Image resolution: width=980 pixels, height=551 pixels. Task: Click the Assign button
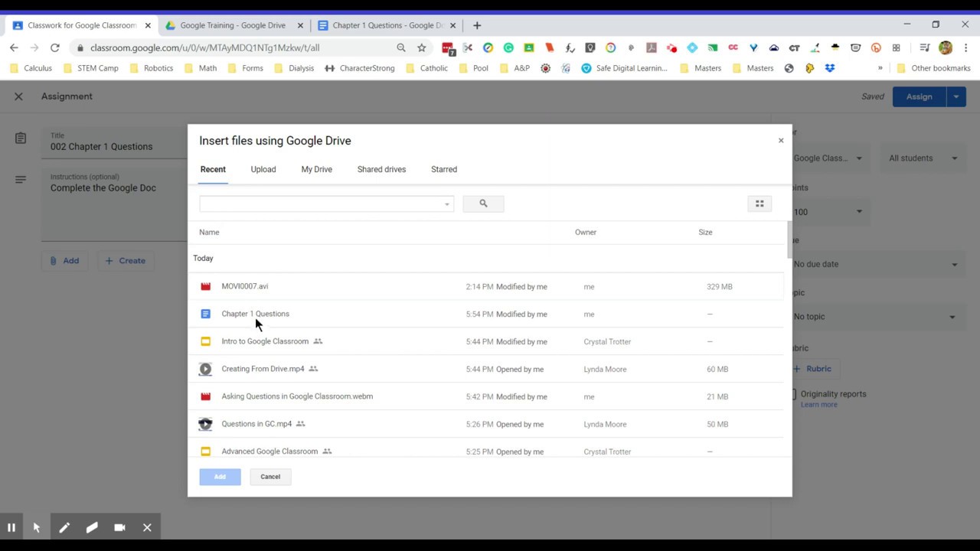920,96
